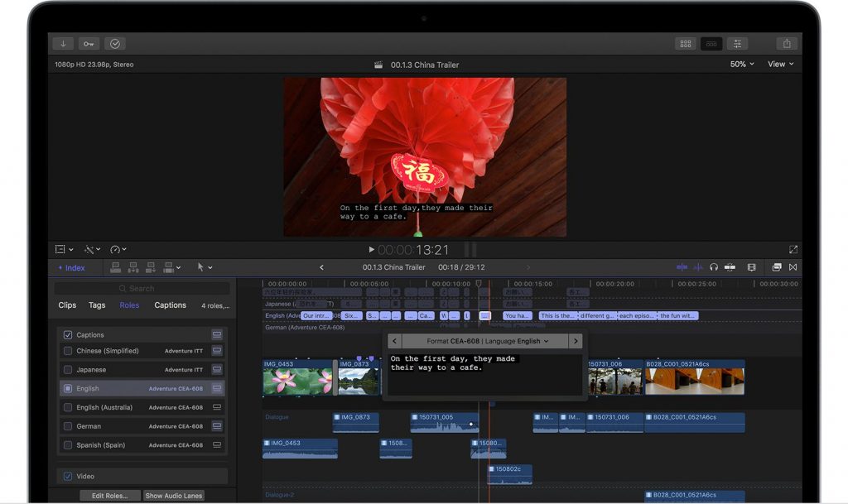Image resolution: width=848 pixels, height=504 pixels.
Task: Click Show Audio Lanes button
Action: click(174, 496)
